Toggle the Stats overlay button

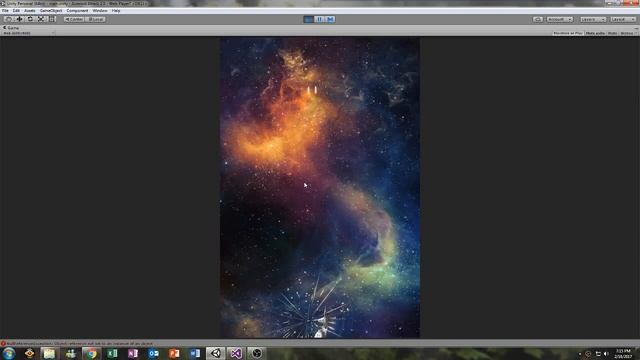pos(612,33)
